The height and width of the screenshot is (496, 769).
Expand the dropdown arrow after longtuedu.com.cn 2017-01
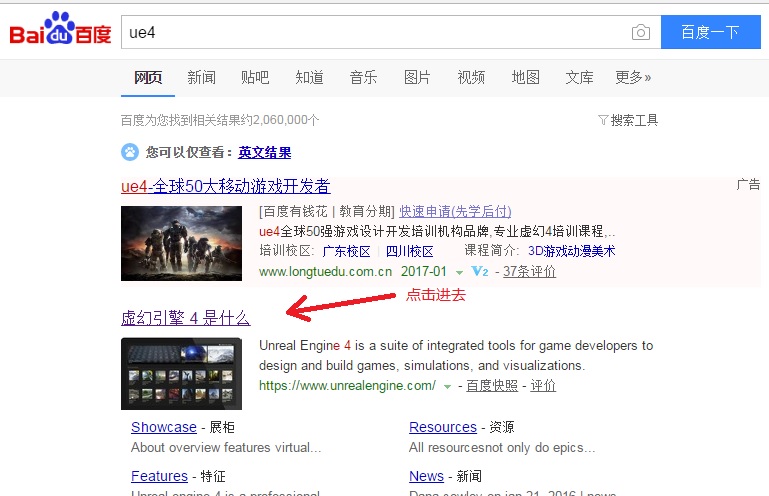459,272
